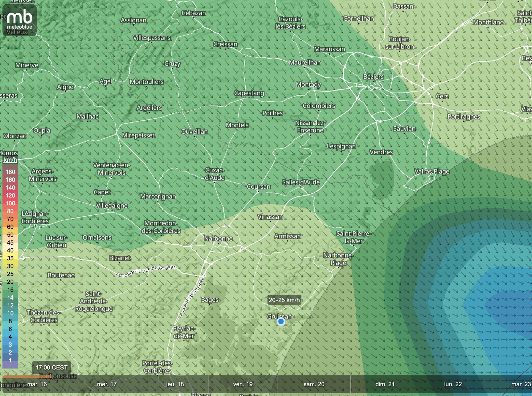Click the 4 km/h blue legend swatch
532x396 pixels.
point(10,337)
